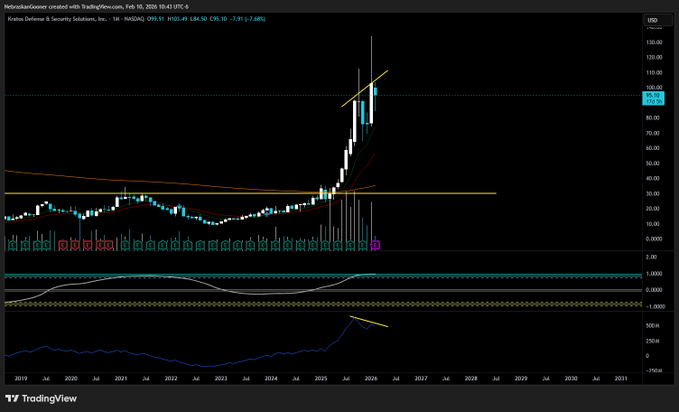Click the 500 M label on indicator scale
This screenshot has height=412, width=679.
tap(652, 325)
